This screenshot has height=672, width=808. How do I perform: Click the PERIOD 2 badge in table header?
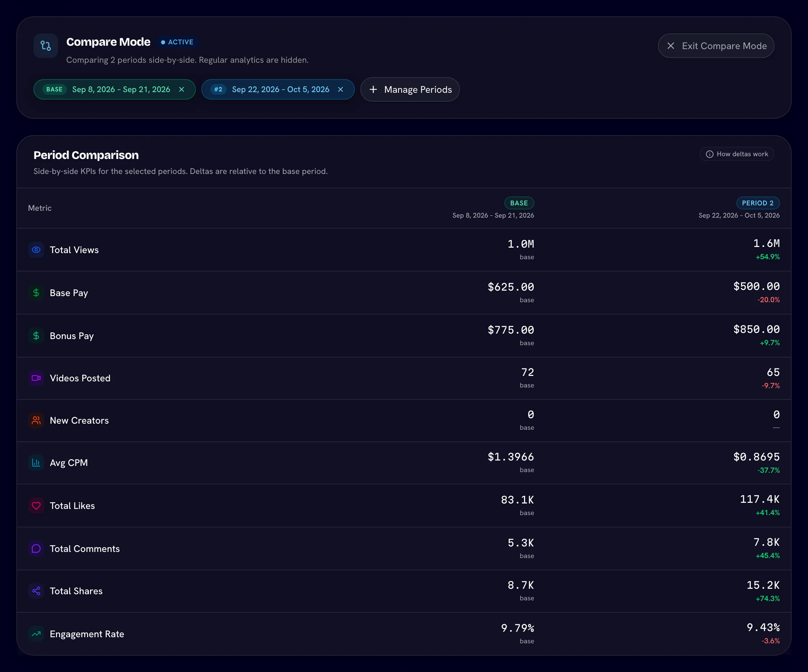coord(757,203)
